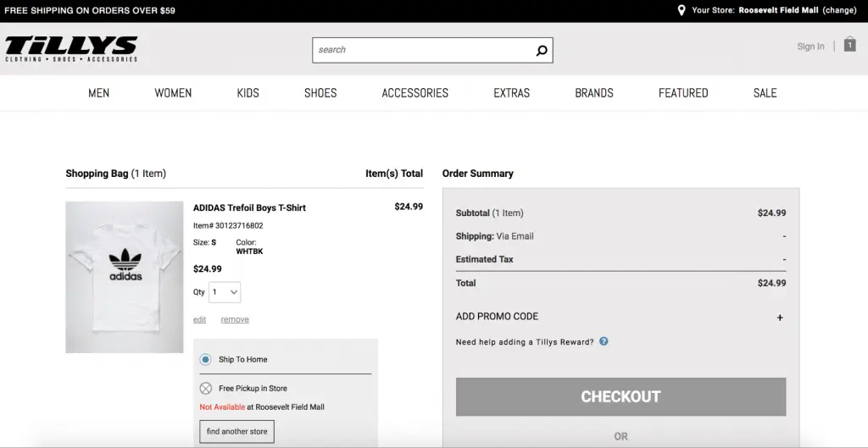
Task: Select Free Pickup in Store option
Action: click(x=205, y=388)
